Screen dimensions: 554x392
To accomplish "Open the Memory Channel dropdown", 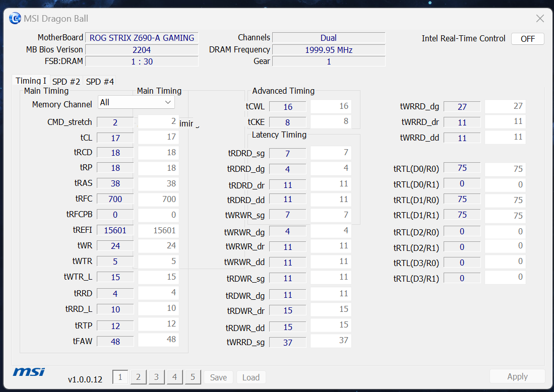I will (136, 102).
